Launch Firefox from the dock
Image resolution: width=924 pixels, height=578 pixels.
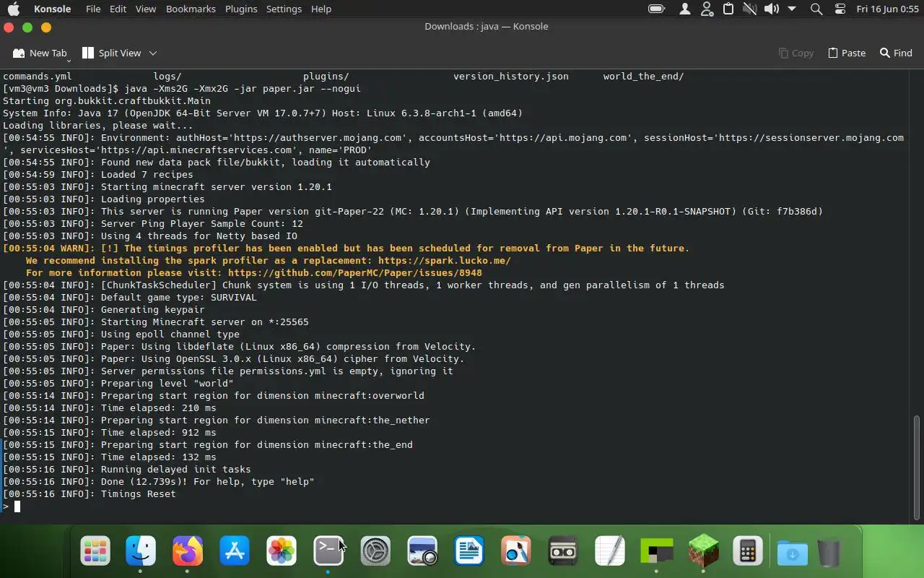pos(188,551)
